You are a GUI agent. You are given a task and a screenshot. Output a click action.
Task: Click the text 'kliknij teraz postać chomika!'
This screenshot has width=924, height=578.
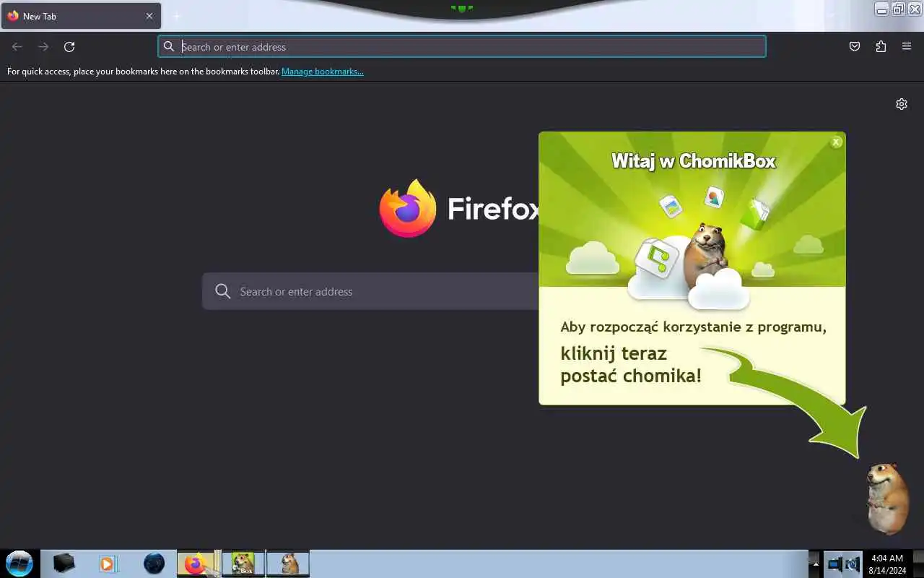pyautogui.click(x=631, y=365)
